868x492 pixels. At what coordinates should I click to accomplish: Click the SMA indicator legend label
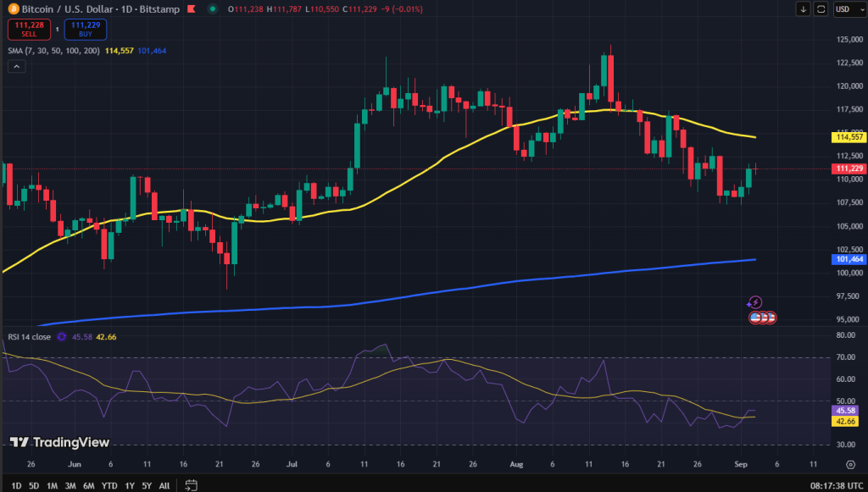click(x=53, y=51)
